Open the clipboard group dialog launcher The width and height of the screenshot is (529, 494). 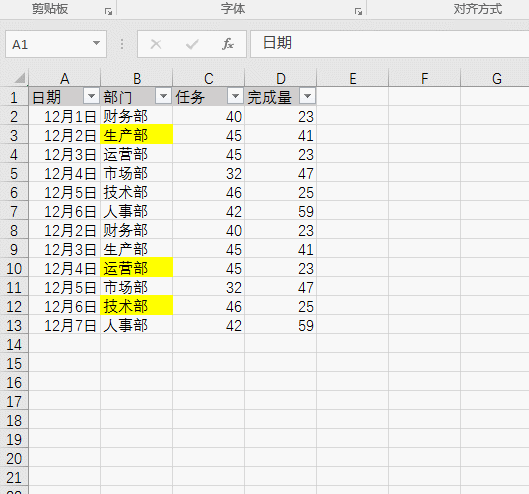(x=108, y=11)
